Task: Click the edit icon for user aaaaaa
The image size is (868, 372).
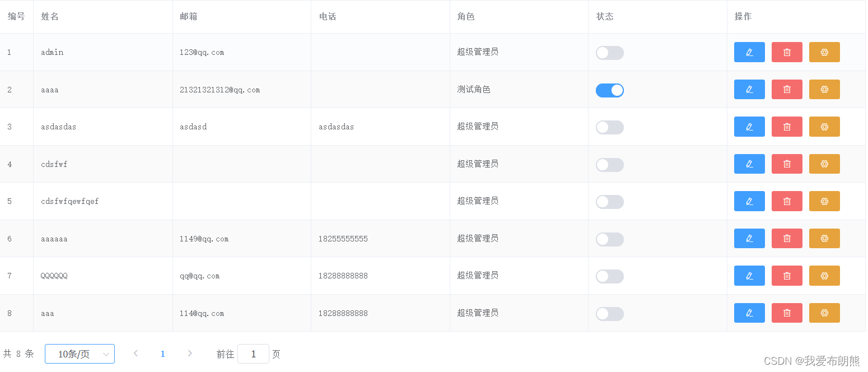Action: pos(749,238)
